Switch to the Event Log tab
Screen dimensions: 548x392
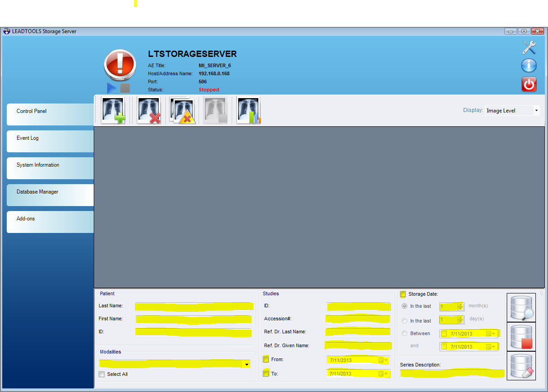point(49,138)
